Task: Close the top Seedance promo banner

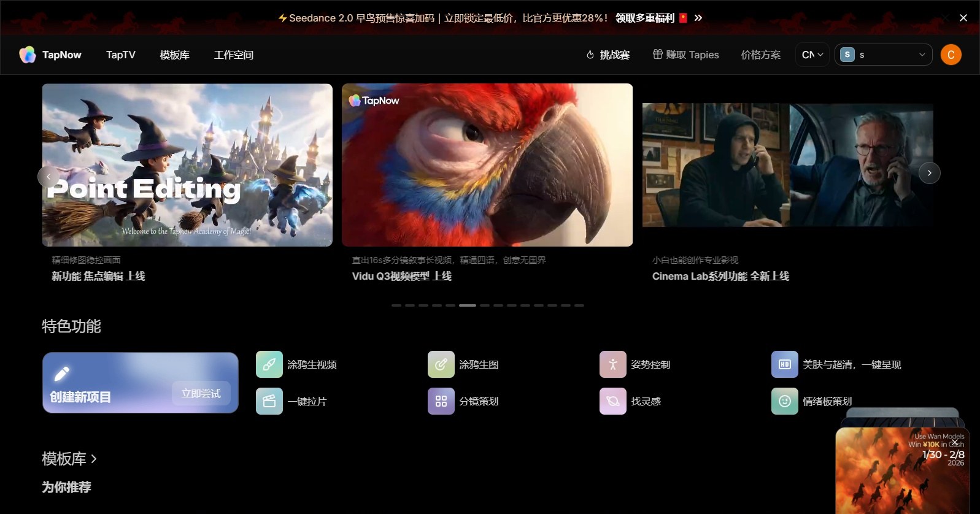Action: click(963, 18)
